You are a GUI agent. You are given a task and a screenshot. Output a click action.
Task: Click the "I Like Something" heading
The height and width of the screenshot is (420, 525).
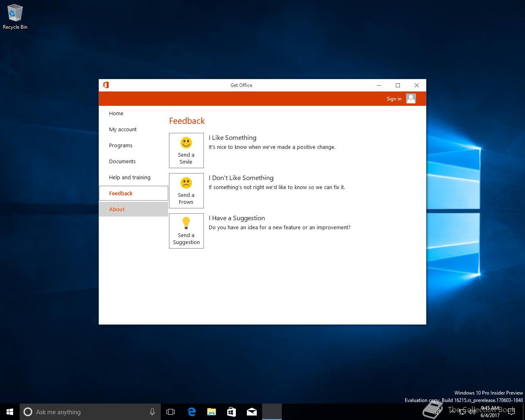[233, 138]
